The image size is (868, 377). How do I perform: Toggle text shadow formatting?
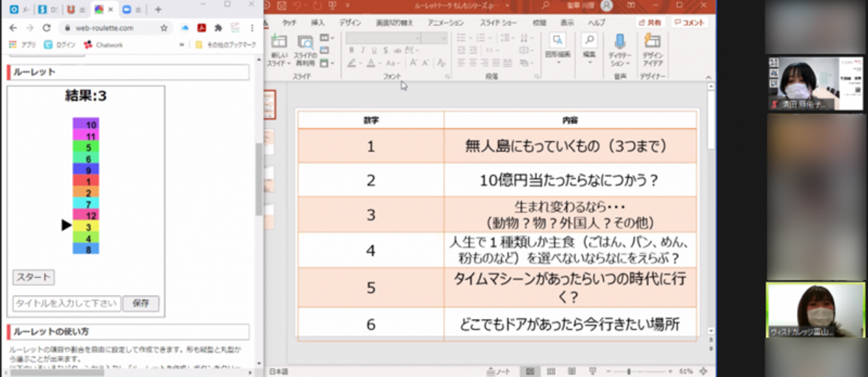[386, 51]
